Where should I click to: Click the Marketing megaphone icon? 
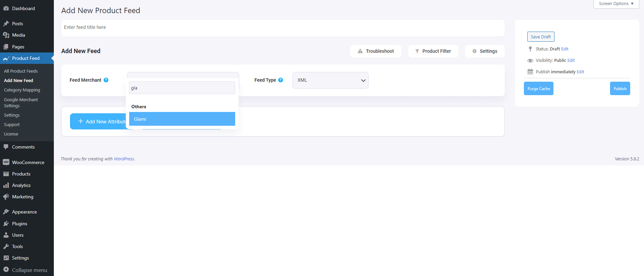coord(6,197)
